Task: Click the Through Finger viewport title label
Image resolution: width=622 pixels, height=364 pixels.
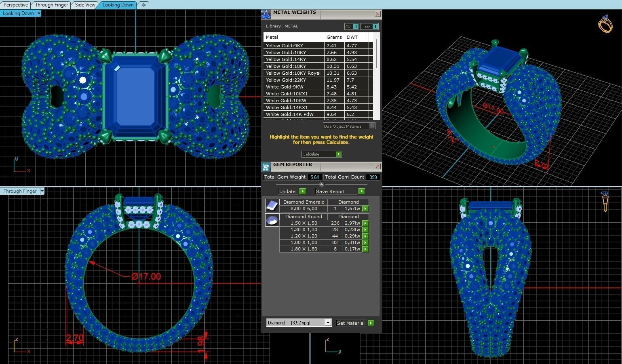Action: [x=20, y=191]
